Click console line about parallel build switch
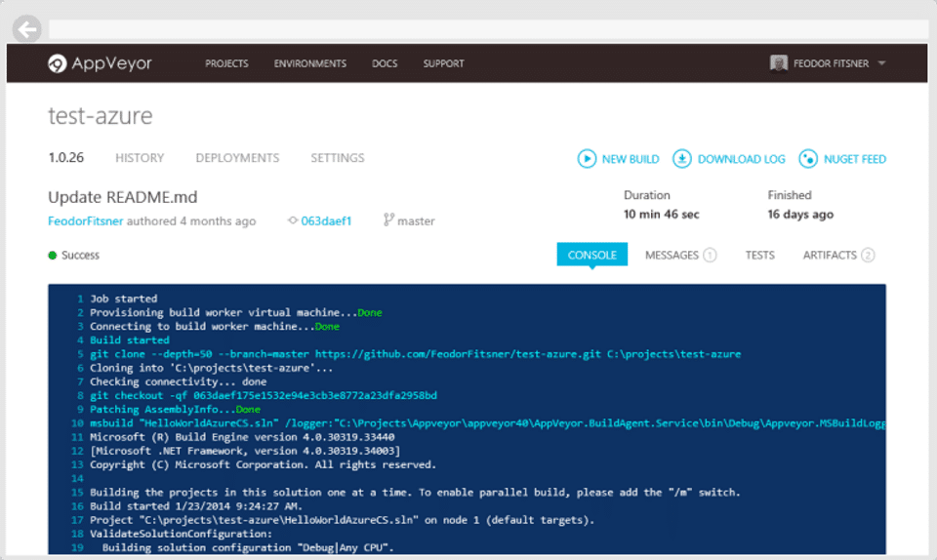Viewport: 937px width, 560px height. point(416,493)
